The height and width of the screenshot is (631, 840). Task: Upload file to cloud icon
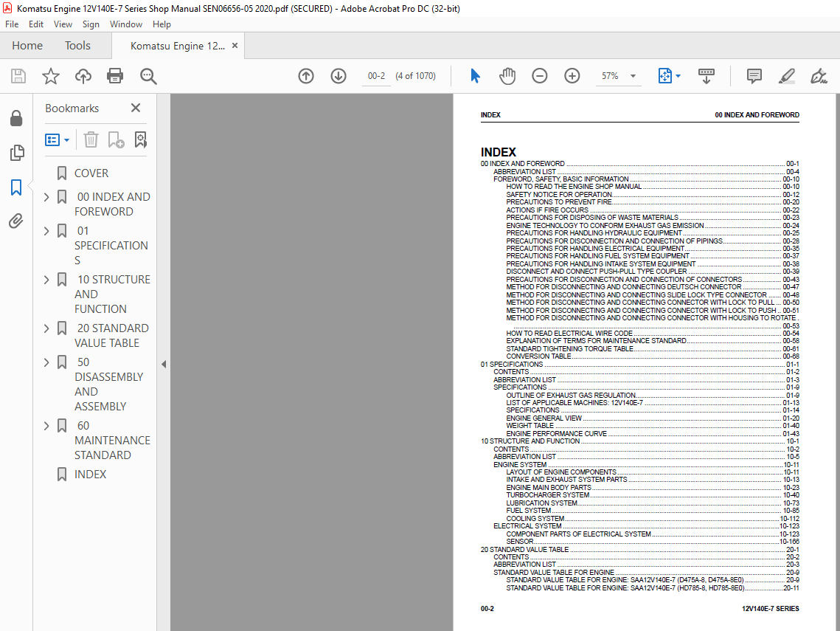click(83, 76)
